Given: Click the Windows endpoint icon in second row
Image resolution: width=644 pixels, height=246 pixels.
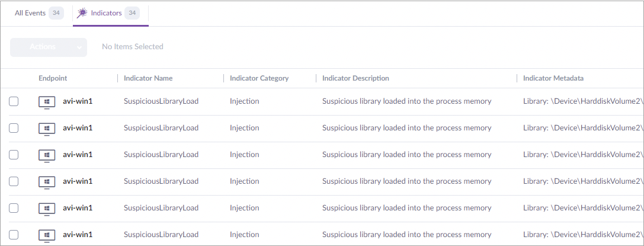Looking at the screenshot, I should tap(47, 129).
